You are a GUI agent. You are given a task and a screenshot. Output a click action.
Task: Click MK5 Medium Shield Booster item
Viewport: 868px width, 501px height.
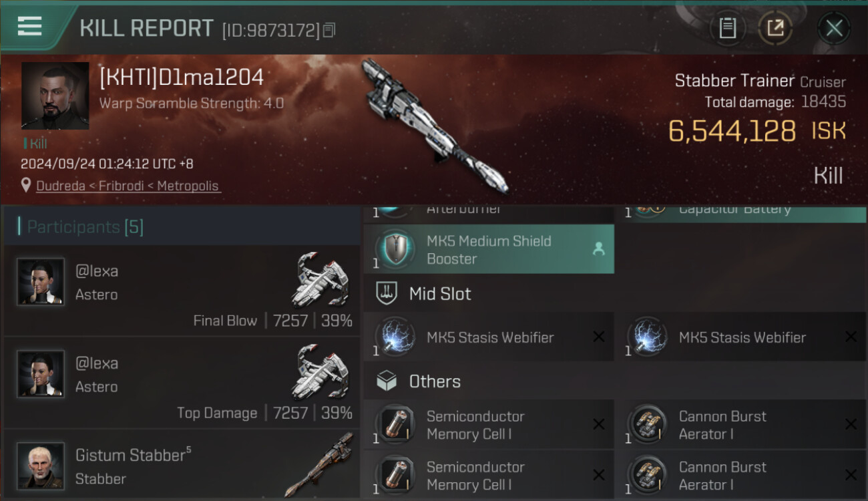point(489,249)
